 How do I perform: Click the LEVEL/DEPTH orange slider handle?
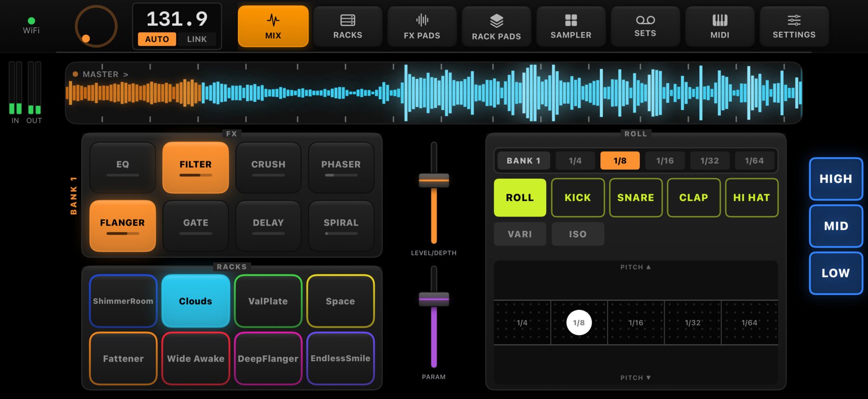(x=434, y=181)
